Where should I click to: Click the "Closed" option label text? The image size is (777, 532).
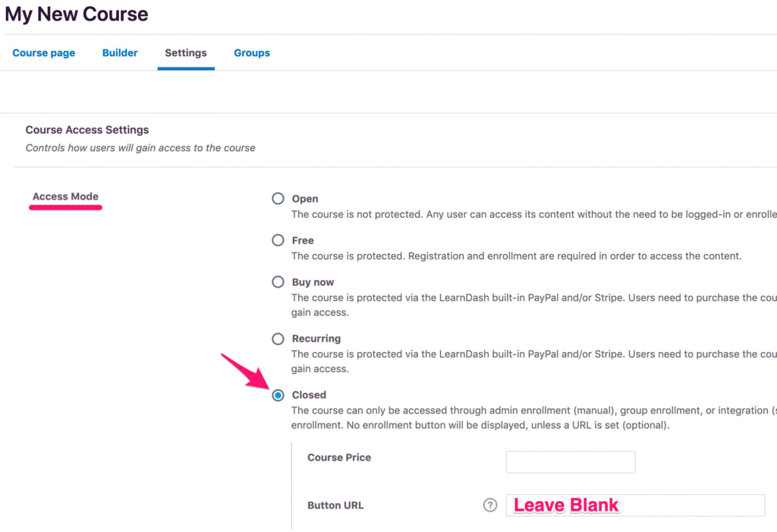click(309, 395)
